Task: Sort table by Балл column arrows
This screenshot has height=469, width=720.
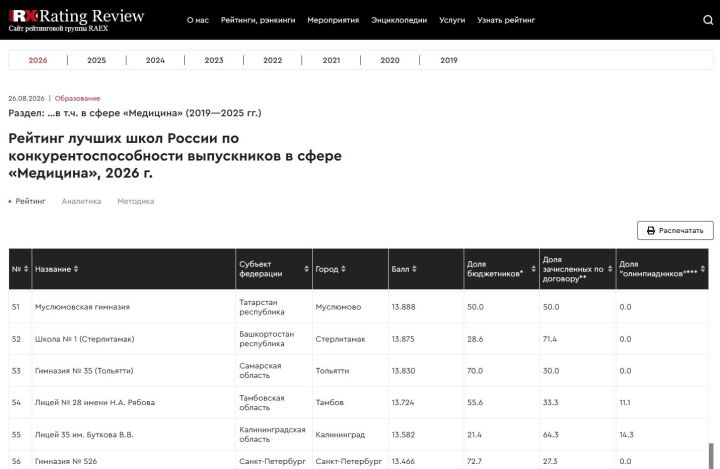Action: tap(414, 269)
